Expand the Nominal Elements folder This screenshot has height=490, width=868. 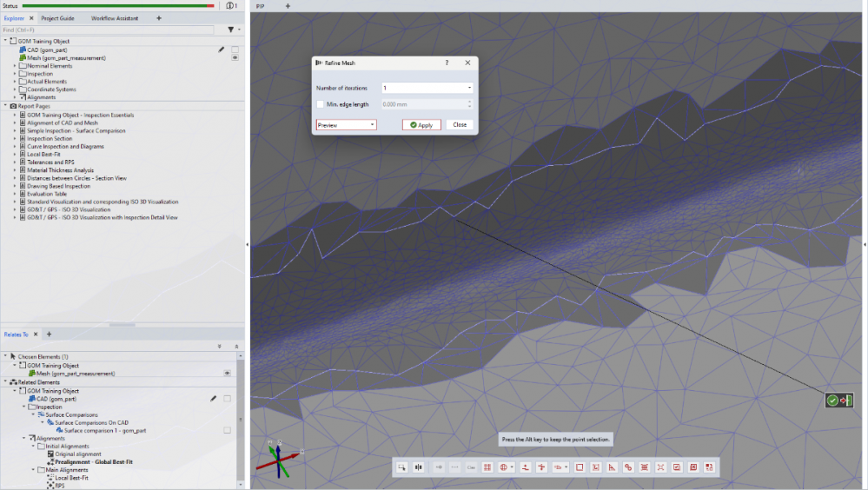click(x=15, y=66)
